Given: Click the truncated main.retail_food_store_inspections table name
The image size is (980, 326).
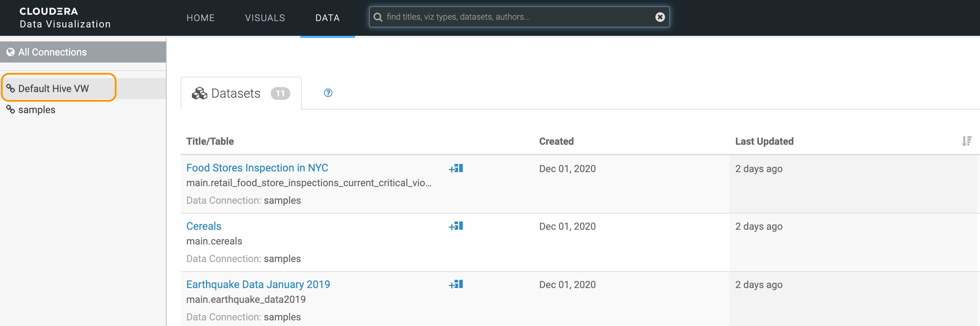Looking at the screenshot, I should tap(309, 183).
